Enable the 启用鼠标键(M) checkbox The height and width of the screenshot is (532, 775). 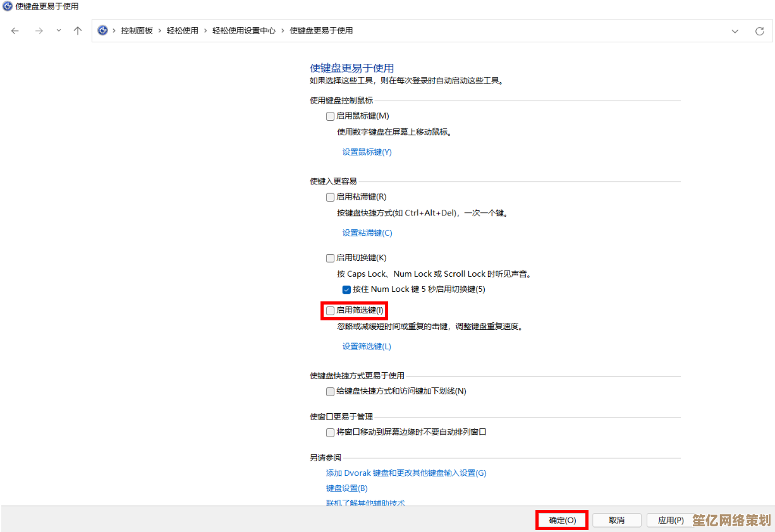click(x=330, y=116)
